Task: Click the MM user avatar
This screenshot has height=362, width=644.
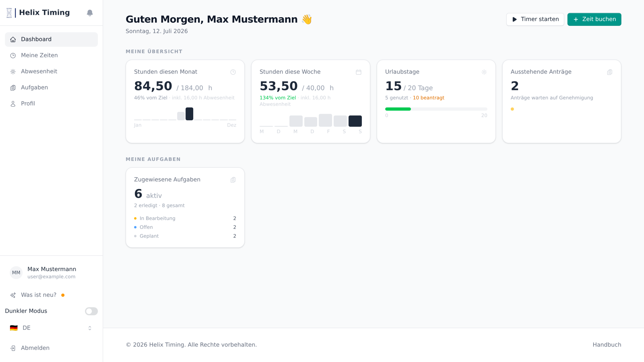Action: pyautogui.click(x=16, y=273)
